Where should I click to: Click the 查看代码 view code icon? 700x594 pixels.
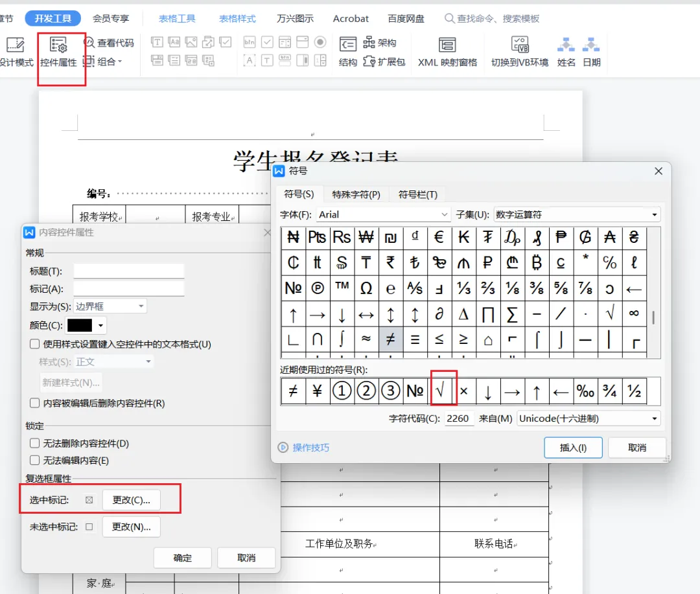click(x=109, y=43)
